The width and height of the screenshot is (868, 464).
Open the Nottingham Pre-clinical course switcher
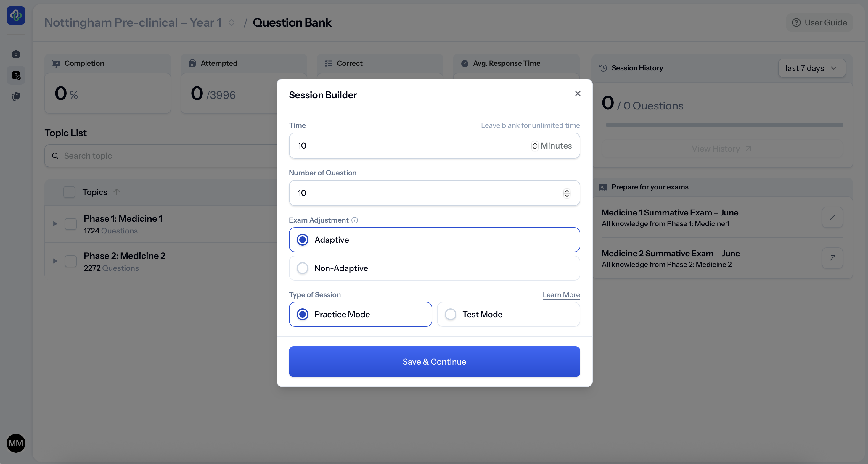232,22
